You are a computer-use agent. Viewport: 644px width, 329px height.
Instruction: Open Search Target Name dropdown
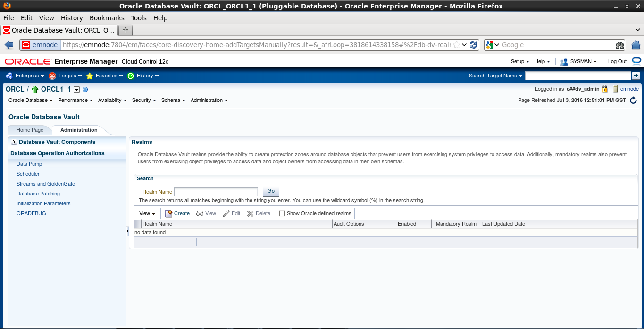point(495,76)
